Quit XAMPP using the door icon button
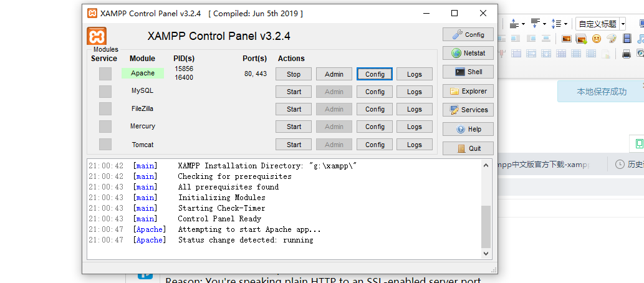The image size is (644, 283). [x=468, y=148]
